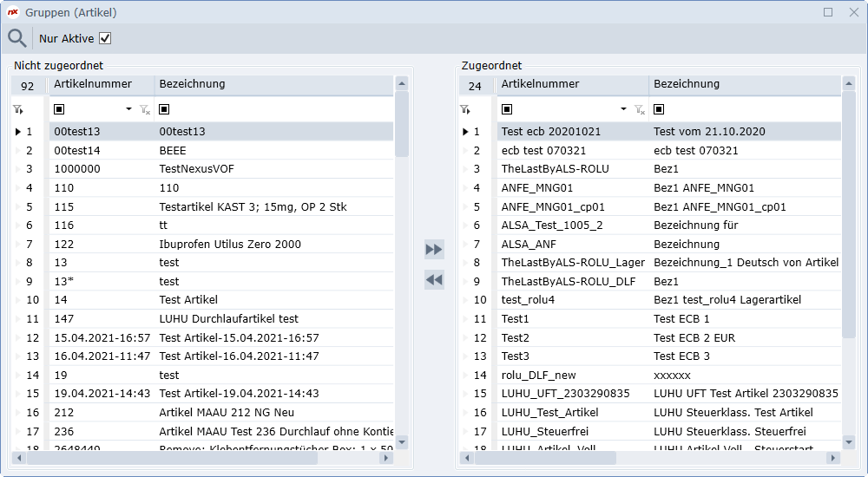
Task: Click the magnifier search icon in toolbar
Action: coord(16,38)
